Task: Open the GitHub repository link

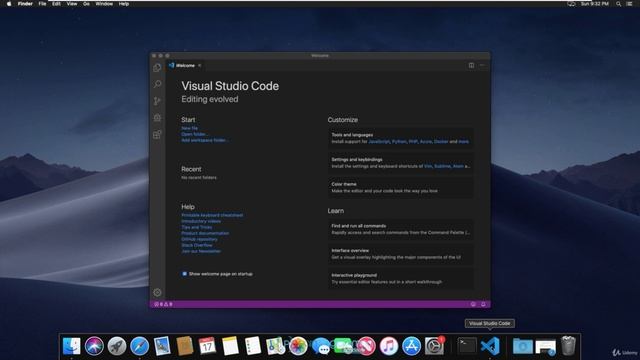Action: pos(199,239)
